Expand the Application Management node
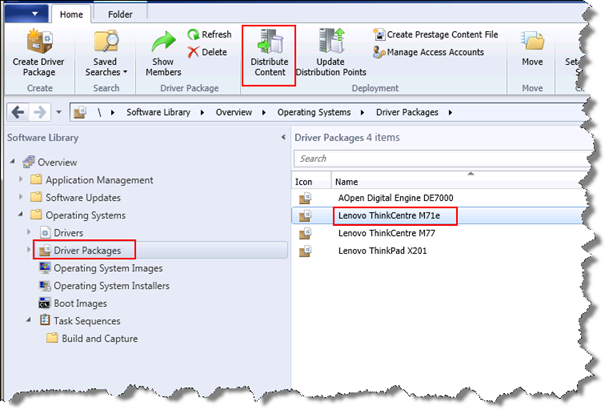Screen dimensions: 605x410 point(20,179)
